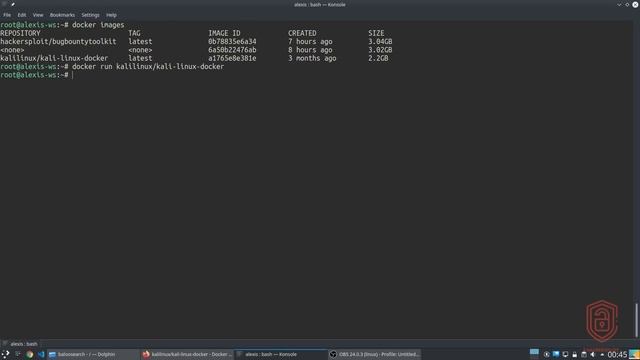Open the Bookmarks menu

62,15
